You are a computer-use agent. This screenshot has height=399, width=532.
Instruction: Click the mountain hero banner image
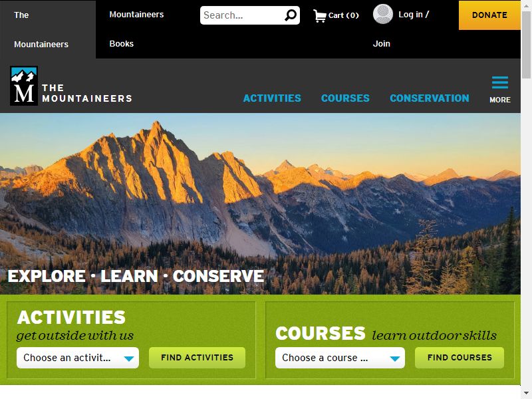(x=260, y=203)
